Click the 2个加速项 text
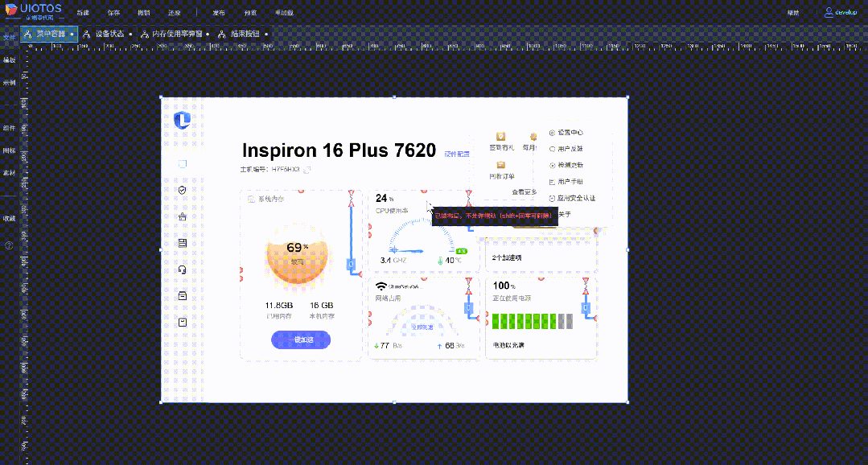This screenshot has height=465, width=868. pyautogui.click(x=507, y=258)
